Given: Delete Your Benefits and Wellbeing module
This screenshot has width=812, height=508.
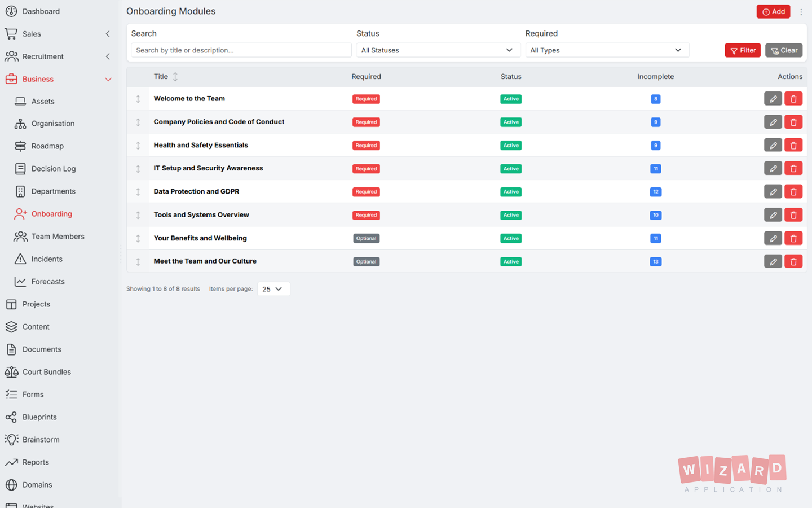Looking at the screenshot, I should pyautogui.click(x=793, y=238).
